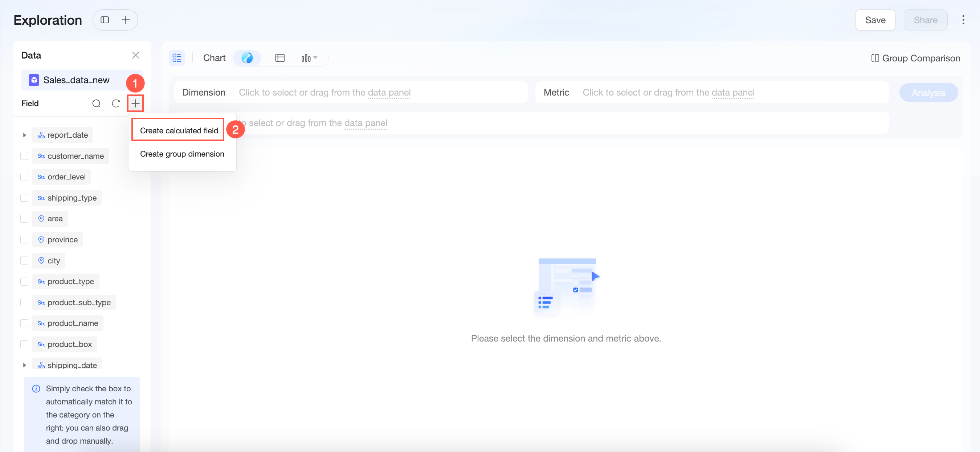Select the smart chart icon

(x=247, y=58)
